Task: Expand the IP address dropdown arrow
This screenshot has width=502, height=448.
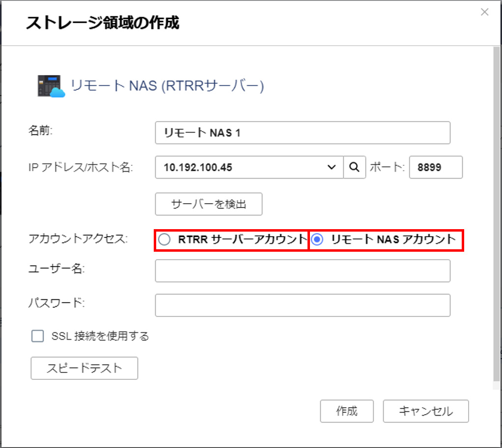Action: pos(331,167)
